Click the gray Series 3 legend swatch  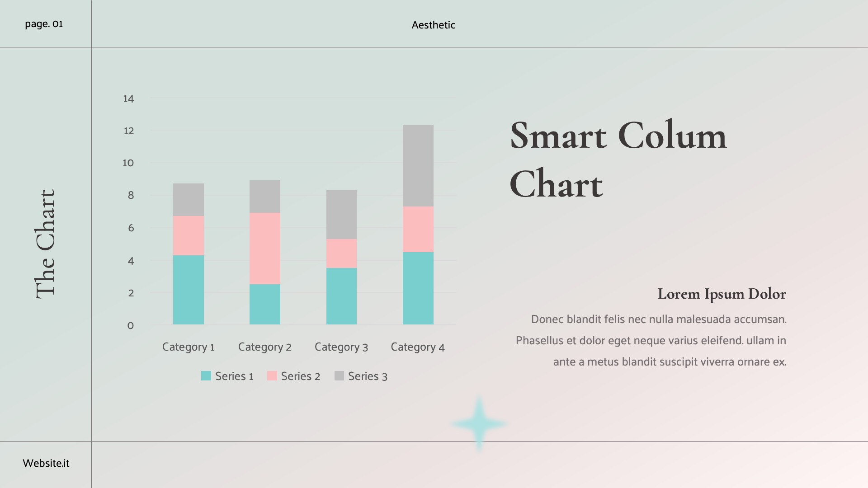coord(339,376)
